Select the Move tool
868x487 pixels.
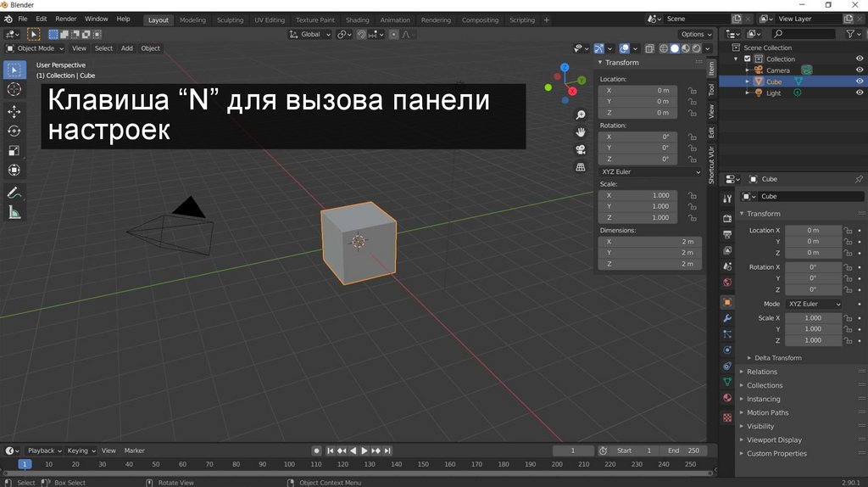click(x=14, y=112)
